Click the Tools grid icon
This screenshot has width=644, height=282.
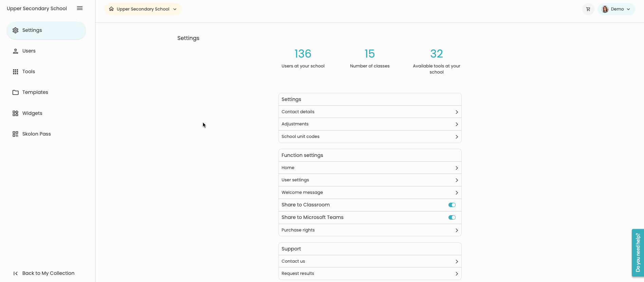click(x=15, y=72)
